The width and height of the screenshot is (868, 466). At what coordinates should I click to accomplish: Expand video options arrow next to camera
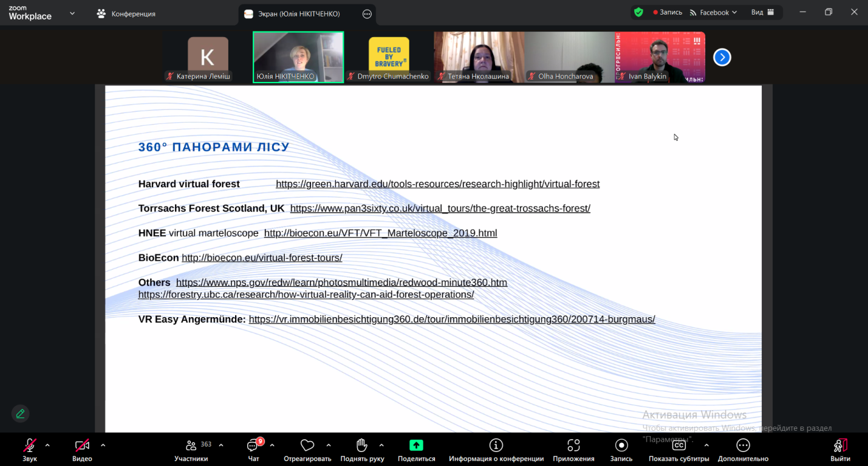click(x=103, y=445)
